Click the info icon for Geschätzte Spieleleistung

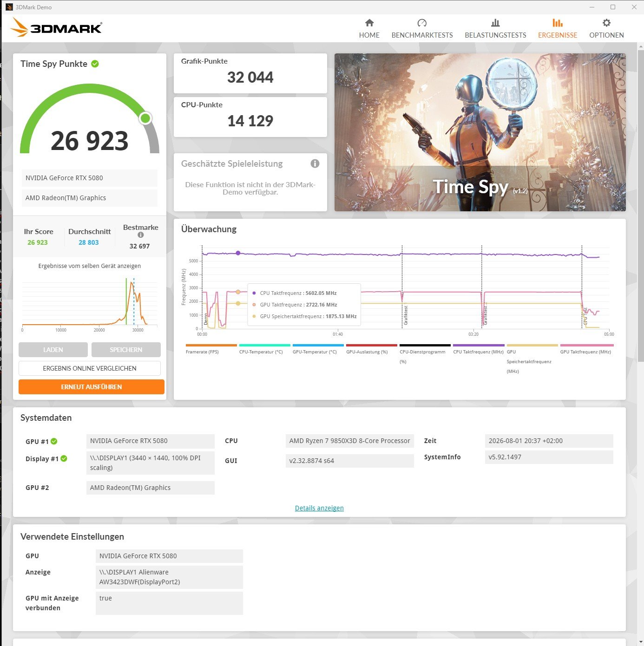coord(315,163)
